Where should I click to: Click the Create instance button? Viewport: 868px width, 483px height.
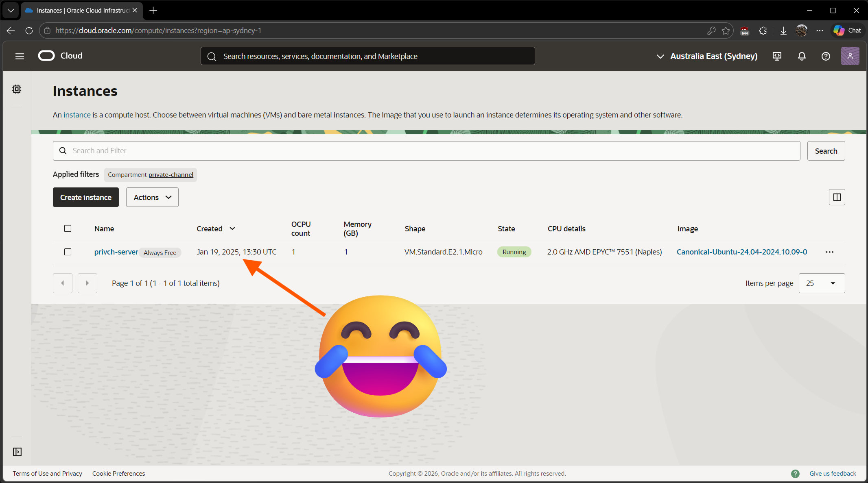tap(86, 197)
